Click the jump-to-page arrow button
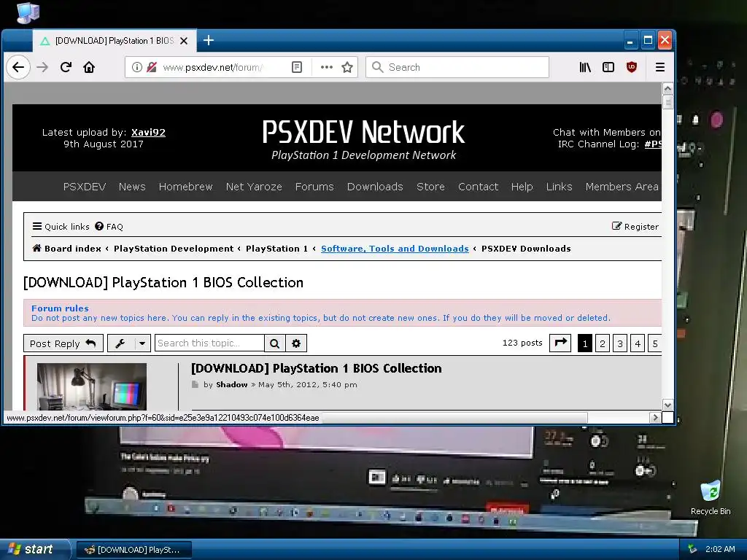 point(560,343)
